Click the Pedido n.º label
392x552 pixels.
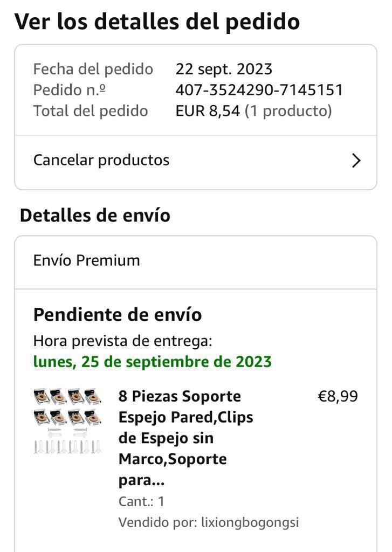(x=70, y=90)
